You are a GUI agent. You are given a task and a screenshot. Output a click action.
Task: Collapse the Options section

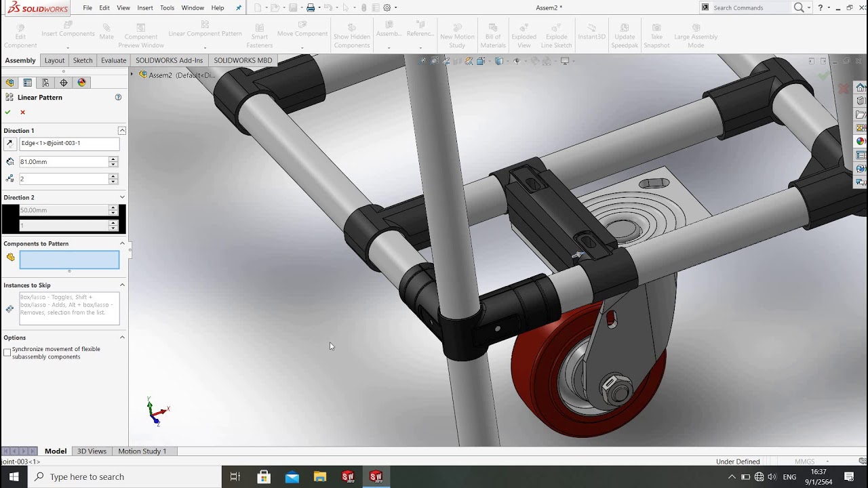pyautogui.click(x=122, y=337)
